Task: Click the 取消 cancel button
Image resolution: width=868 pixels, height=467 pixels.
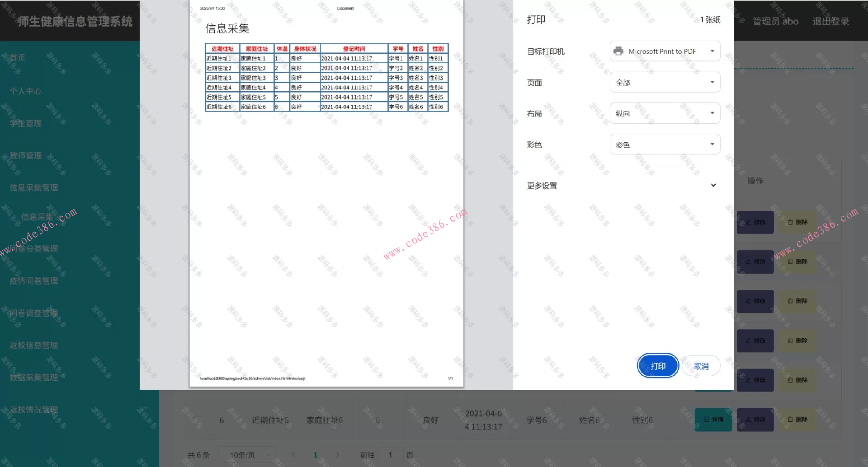Action: (701, 365)
